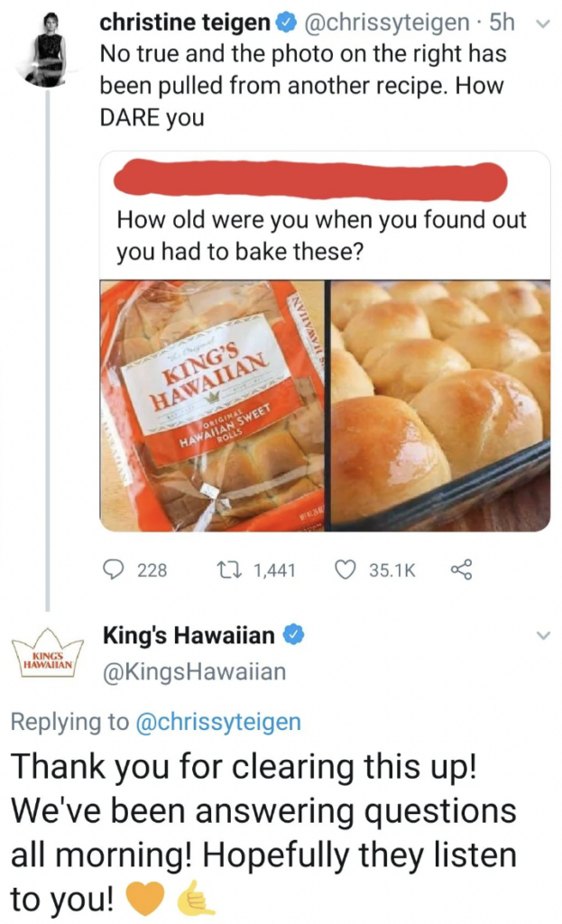562x924 pixels.
Task: Click the 5h timestamp on the tweet
Action: point(501,20)
